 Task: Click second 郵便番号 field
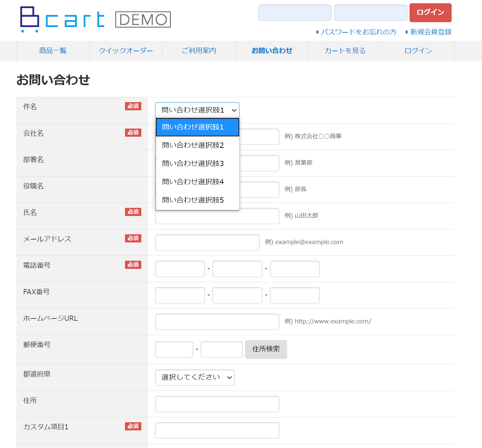pyautogui.click(x=222, y=349)
